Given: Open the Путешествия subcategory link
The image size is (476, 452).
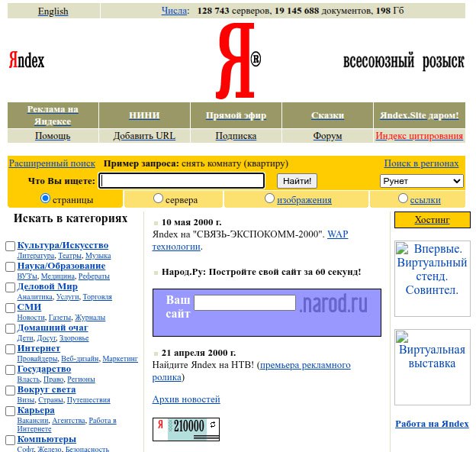Looking at the screenshot, I should point(88,400).
